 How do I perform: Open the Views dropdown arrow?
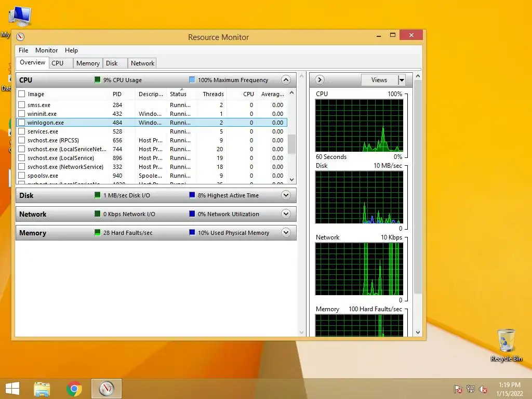tap(402, 80)
